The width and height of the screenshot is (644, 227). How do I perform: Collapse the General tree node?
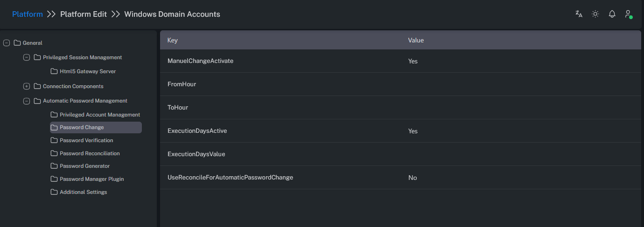pos(7,43)
